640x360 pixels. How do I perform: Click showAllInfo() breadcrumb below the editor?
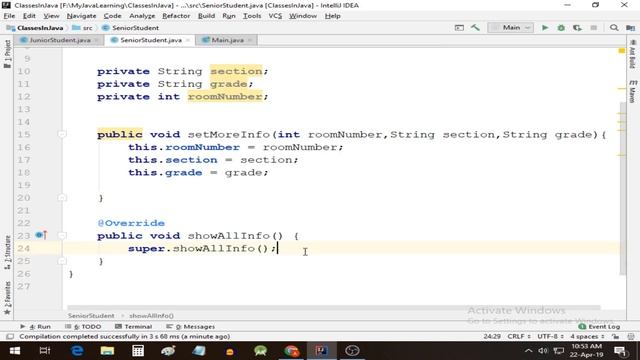pyautogui.click(x=151, y=316)
